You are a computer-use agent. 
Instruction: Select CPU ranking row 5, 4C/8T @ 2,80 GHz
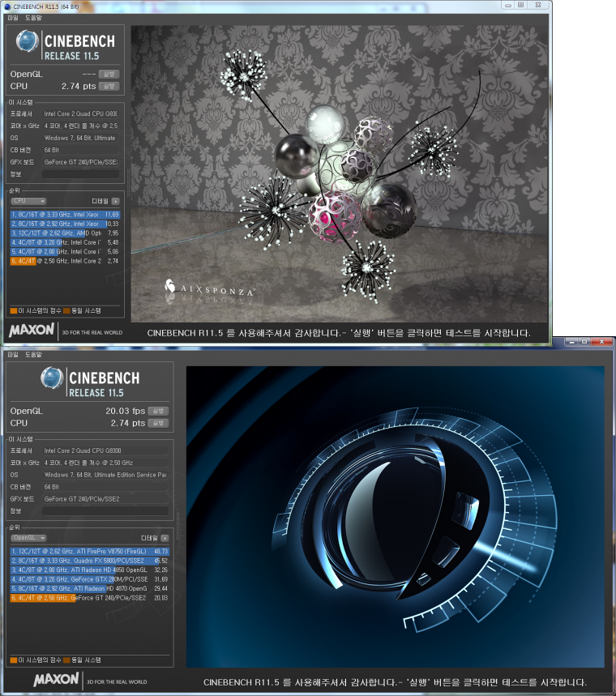tap(66, 252)
